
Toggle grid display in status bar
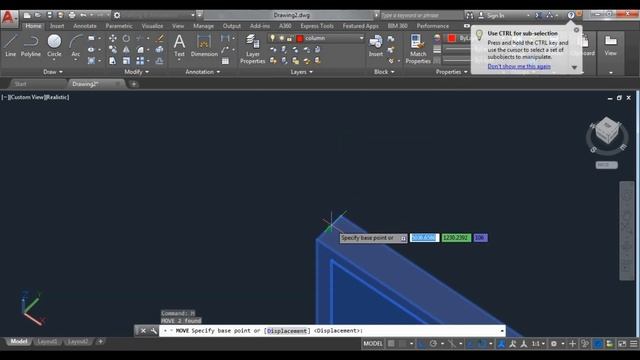[x=391, y=344]
